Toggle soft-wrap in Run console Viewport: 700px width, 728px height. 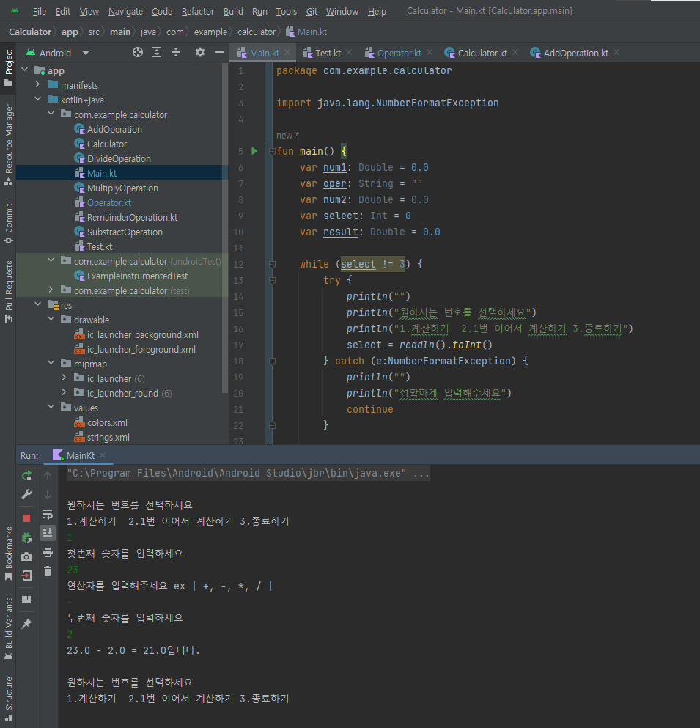(48, 514)
